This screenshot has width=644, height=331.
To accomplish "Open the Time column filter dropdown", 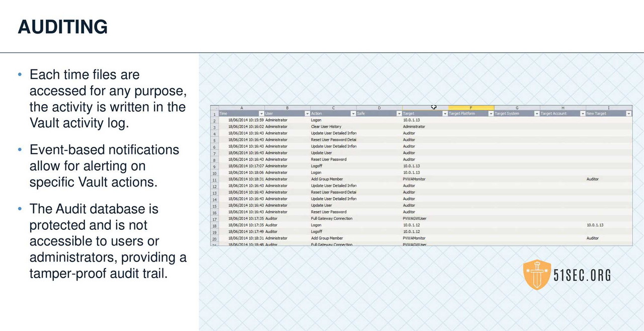I will (262, 114).
